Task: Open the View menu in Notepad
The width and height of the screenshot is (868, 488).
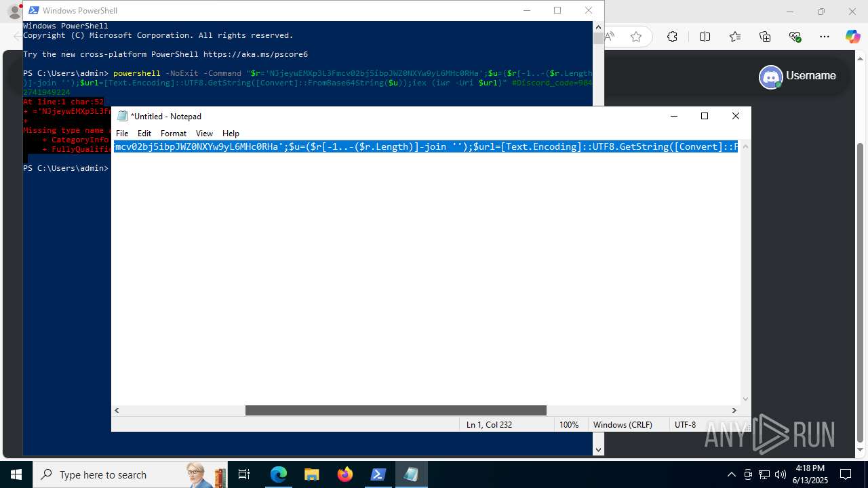Action: coord(204,134)
